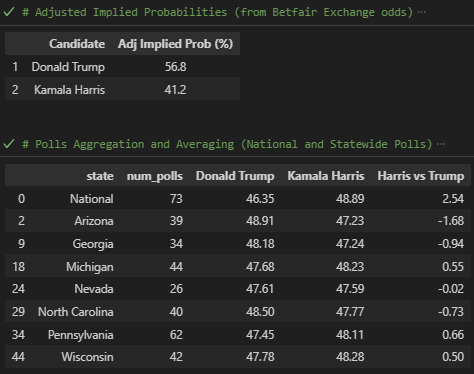The height and width of the screenshot is (374, 474).
Task: Click the row index 29 for North Carolina
Action: click(18, 312)
